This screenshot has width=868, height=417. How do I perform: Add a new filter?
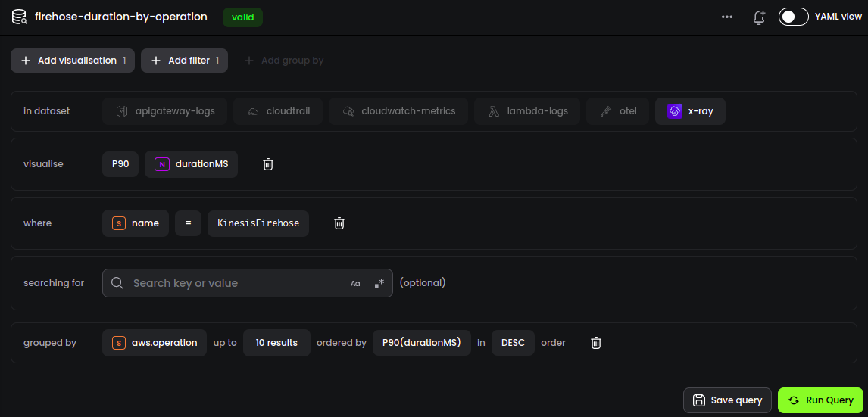(184, 61)
